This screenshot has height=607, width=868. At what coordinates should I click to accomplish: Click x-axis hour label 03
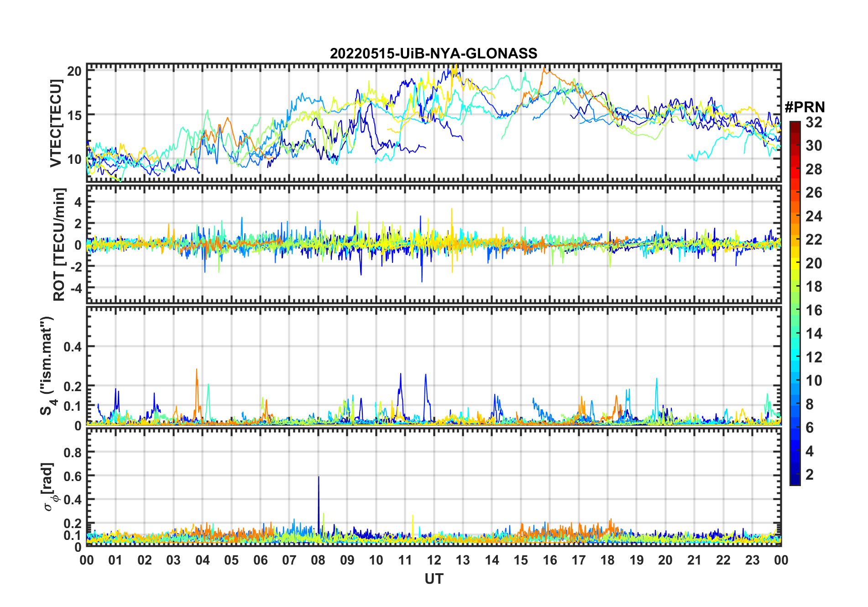(173, 560)
